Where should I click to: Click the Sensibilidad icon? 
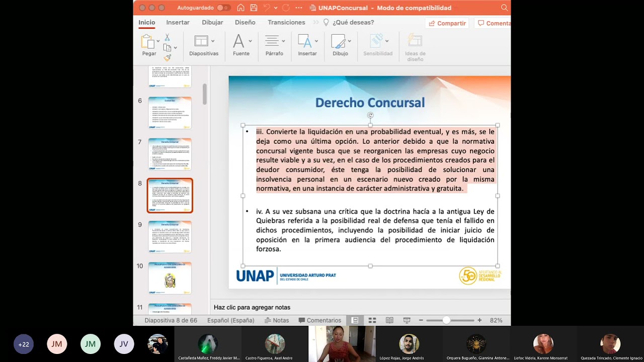click(x=376, y=41)
